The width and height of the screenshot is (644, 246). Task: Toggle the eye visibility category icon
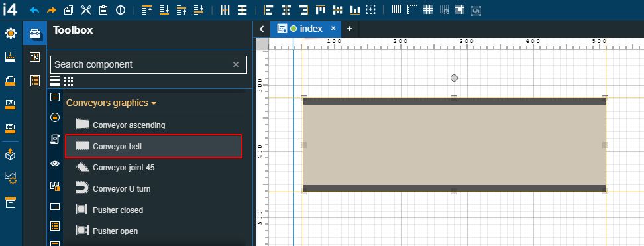pos(55,164)
